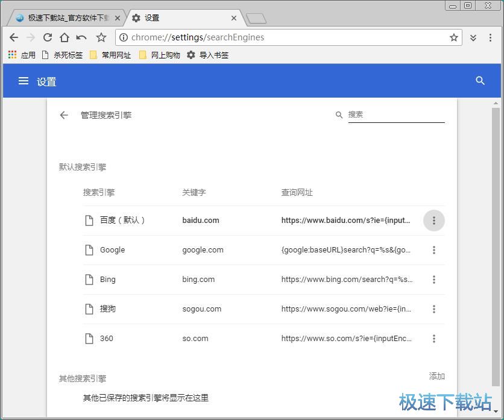Click the undo closed tab icon
Screen dimensions: 504x420
click(81, 37)
